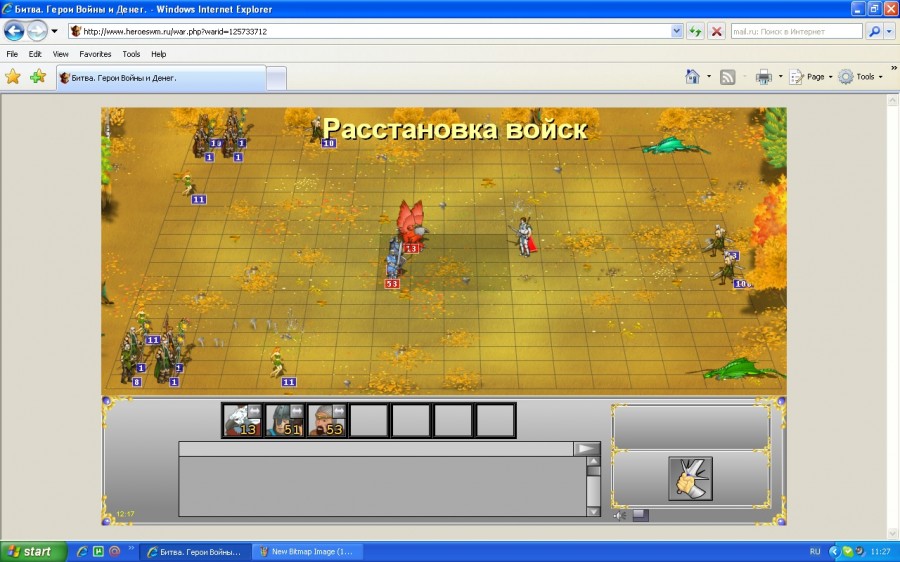The image size is (900, 562).
Task: Click the browser Forward arrow
Action: click(37, 31)
